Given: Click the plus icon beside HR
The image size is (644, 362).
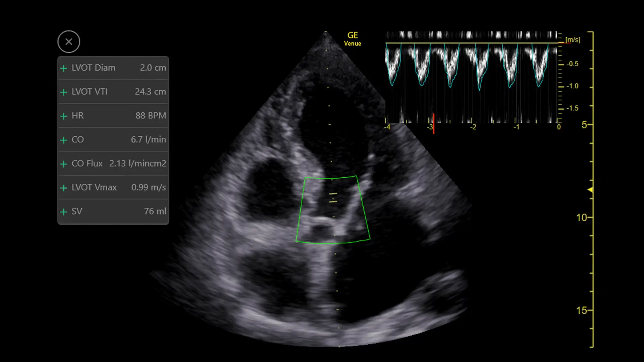Looking at the screenshot, I should (64, 116).
